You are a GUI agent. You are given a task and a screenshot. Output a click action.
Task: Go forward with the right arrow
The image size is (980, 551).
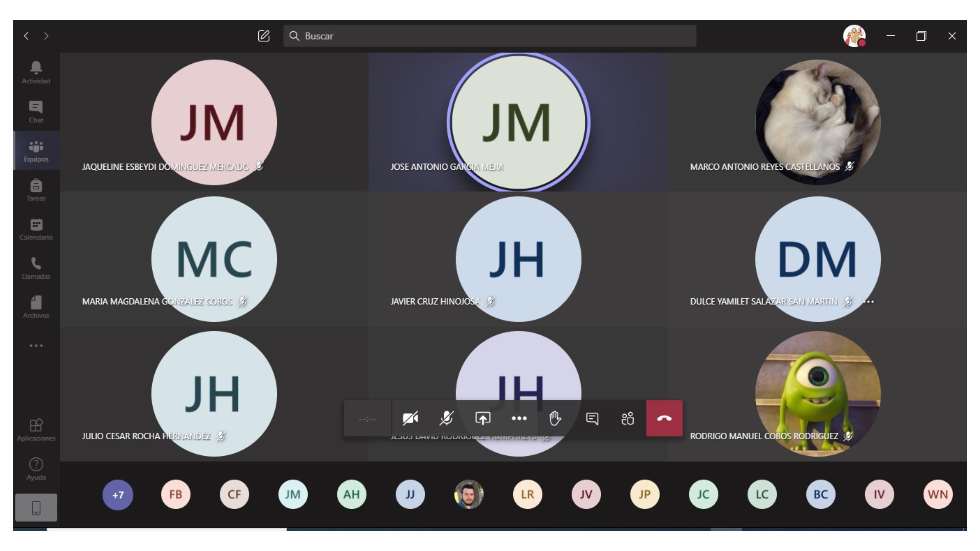pyautogui.click(x=46, y=36)
